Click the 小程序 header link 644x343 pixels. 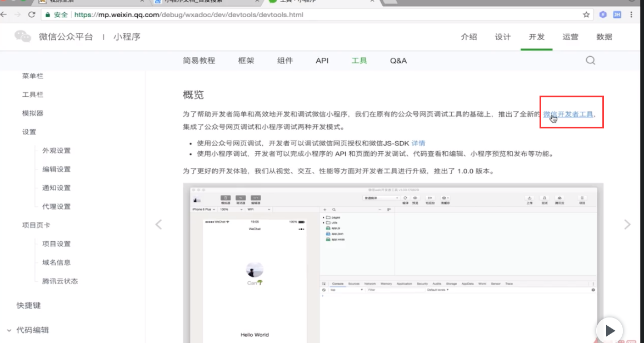pos(127,37)
